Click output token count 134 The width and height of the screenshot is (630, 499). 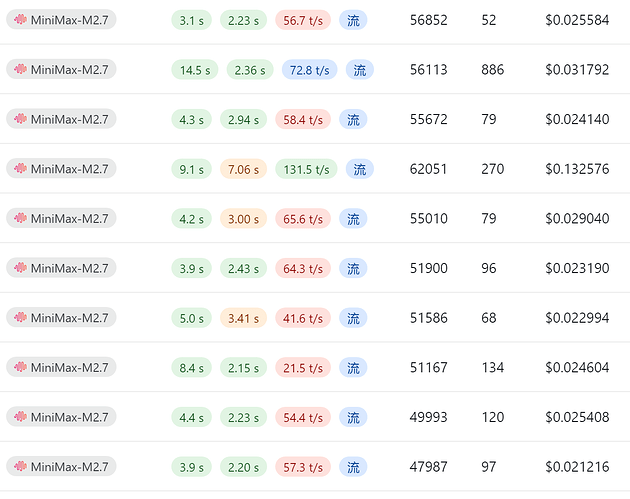(x=493, y=367)
